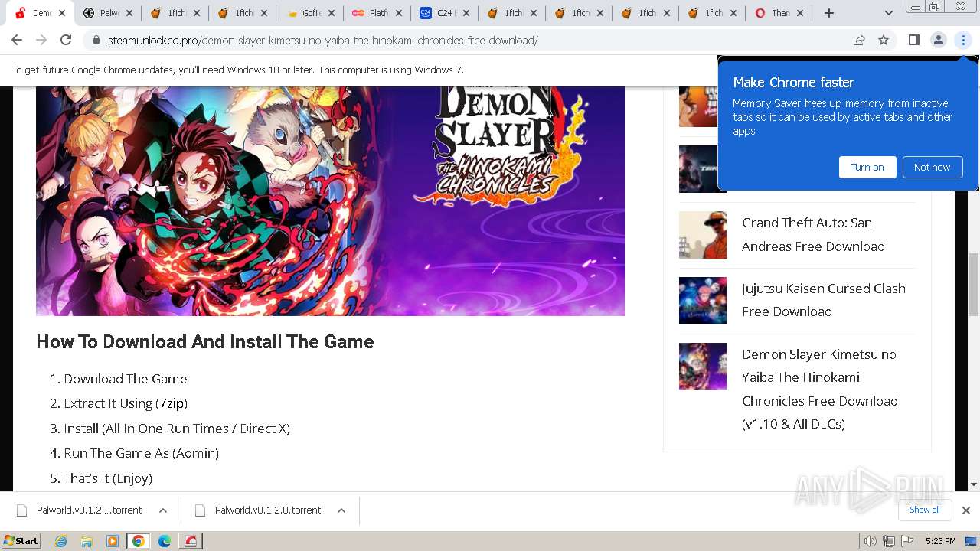
Task: Show all downloads
Action: click(925, 510)
